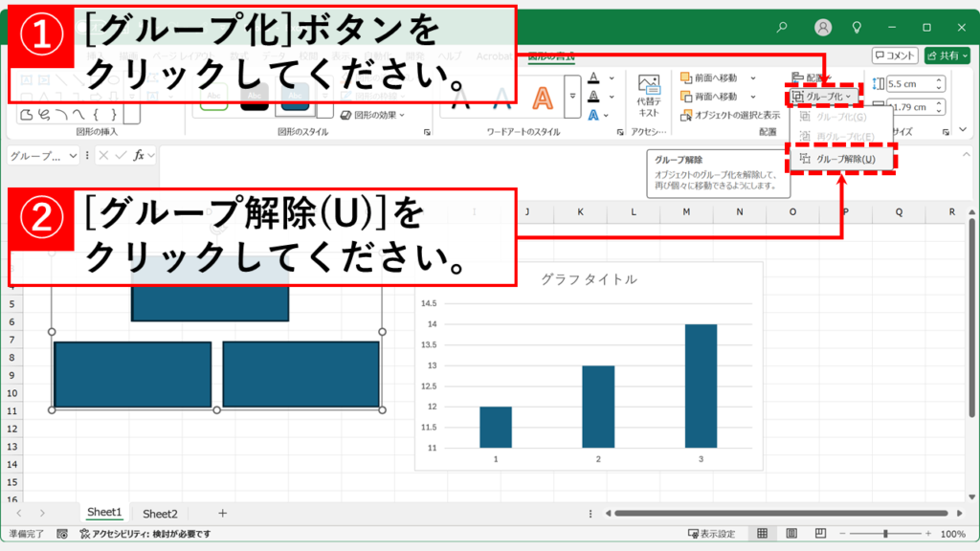Screen dimensions: 980x551
Task: Select the left brace shape
Action: click(x=96, y=115)
